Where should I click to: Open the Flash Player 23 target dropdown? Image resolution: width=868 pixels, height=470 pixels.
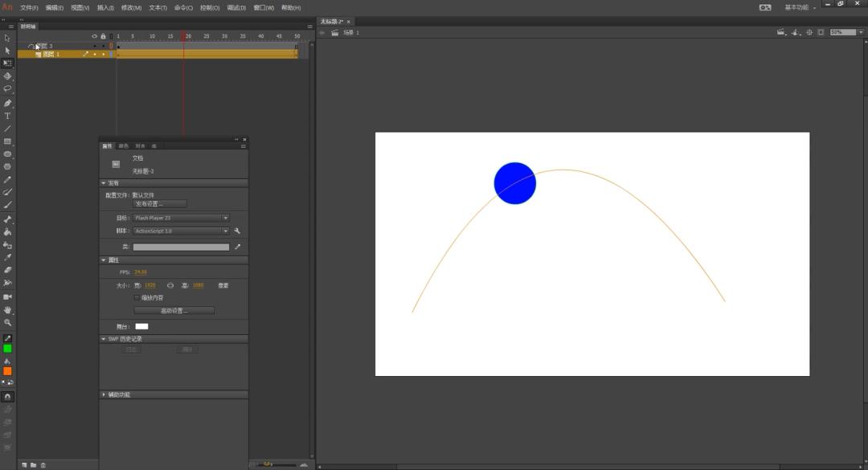[x=181, y=218]
